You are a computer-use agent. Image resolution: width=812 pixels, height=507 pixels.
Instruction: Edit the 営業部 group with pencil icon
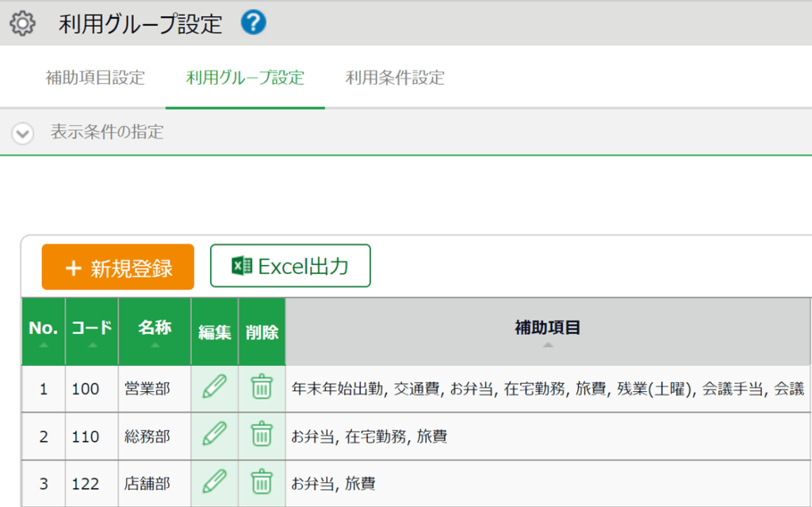click(x=214, y=388)
